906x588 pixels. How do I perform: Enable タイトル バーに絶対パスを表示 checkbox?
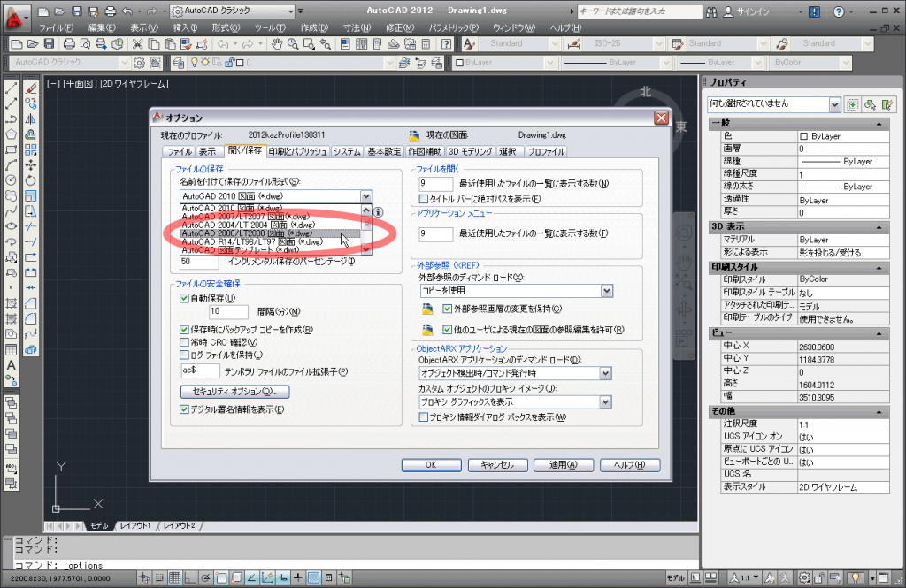tap(424, 199)
